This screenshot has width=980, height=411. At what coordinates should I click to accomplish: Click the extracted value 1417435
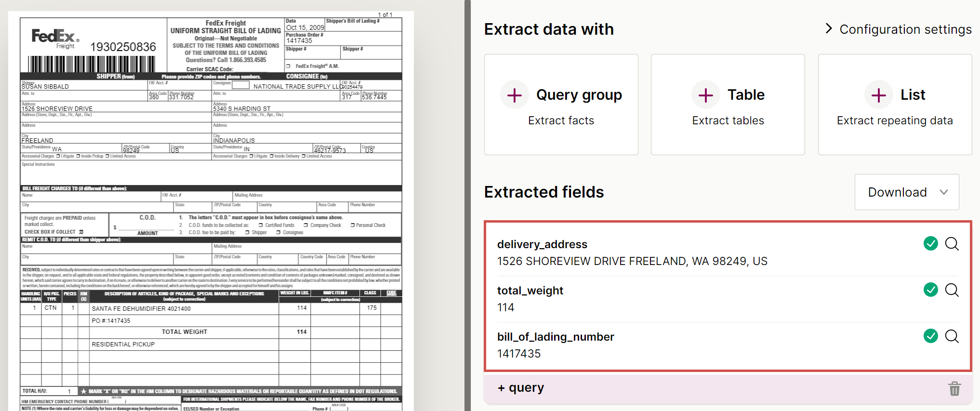[519, 354]
